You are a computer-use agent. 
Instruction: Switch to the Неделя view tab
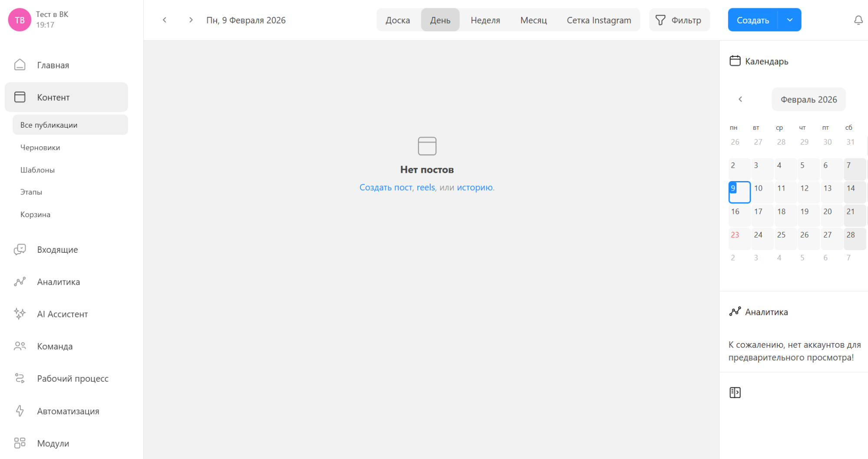[x=485, y=20]
